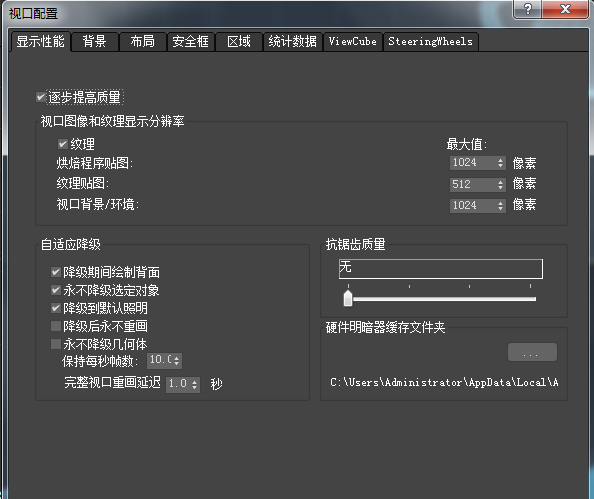Adjust the 纹理贴图 512 spinner arrows
The image size is (594, 499).
pos(500,185)
